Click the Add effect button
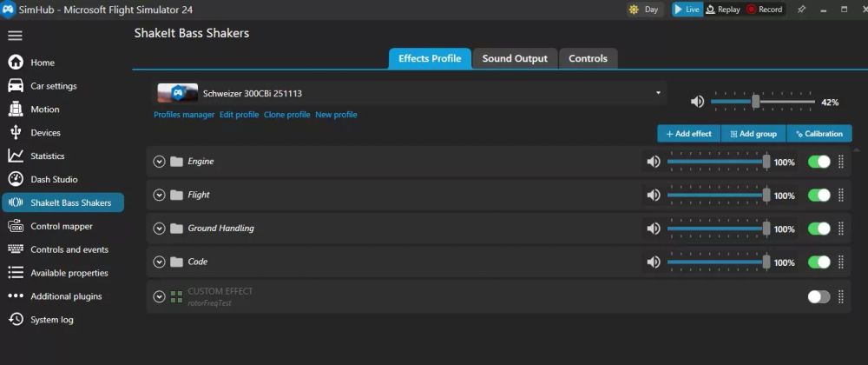Screen dimensions: 868x365 pyautogui.click(x=688, y=134)
